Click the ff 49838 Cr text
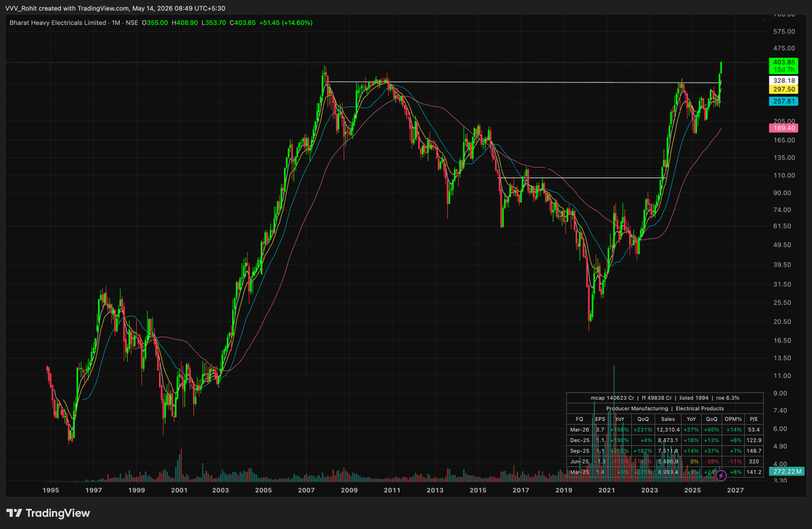The height and width of the screenshot is (529, 812). pos(656,398)
